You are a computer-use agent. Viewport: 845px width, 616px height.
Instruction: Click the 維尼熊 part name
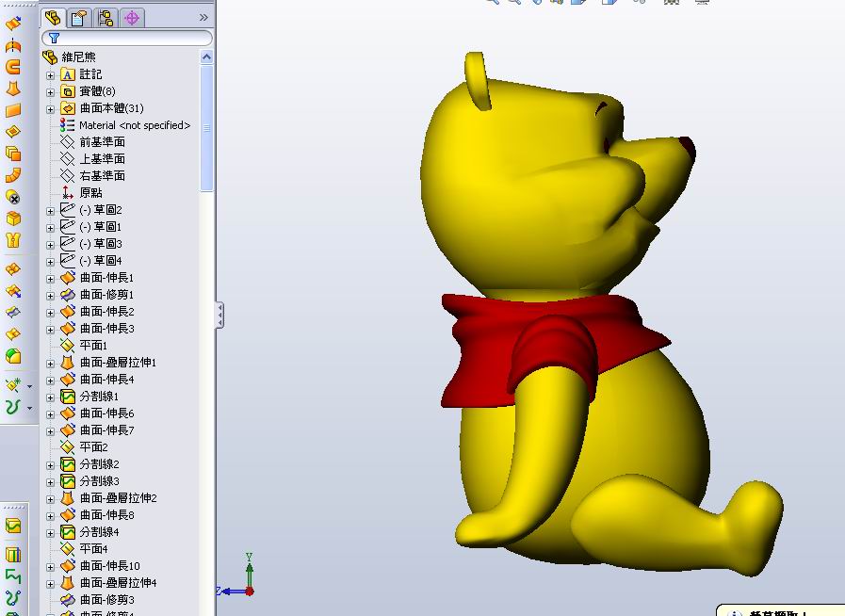click(x=77, y=57)
